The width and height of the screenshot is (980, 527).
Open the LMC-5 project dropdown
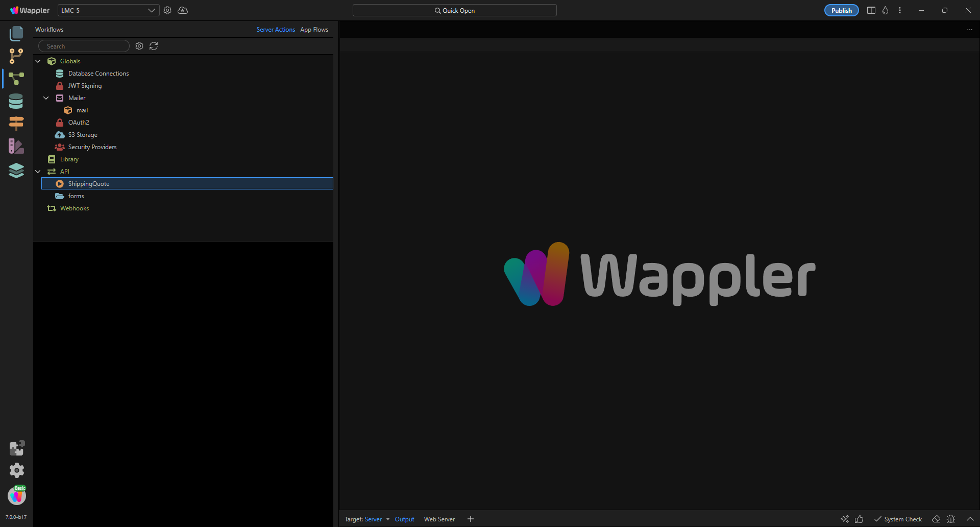point(108,10)
